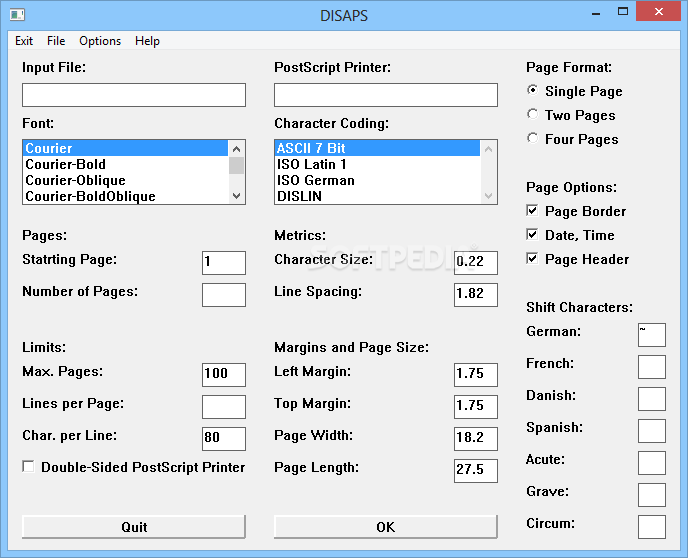The image size is (688, 558).
Task: Click the Max. Pages input field
Action: coord(224,375)
